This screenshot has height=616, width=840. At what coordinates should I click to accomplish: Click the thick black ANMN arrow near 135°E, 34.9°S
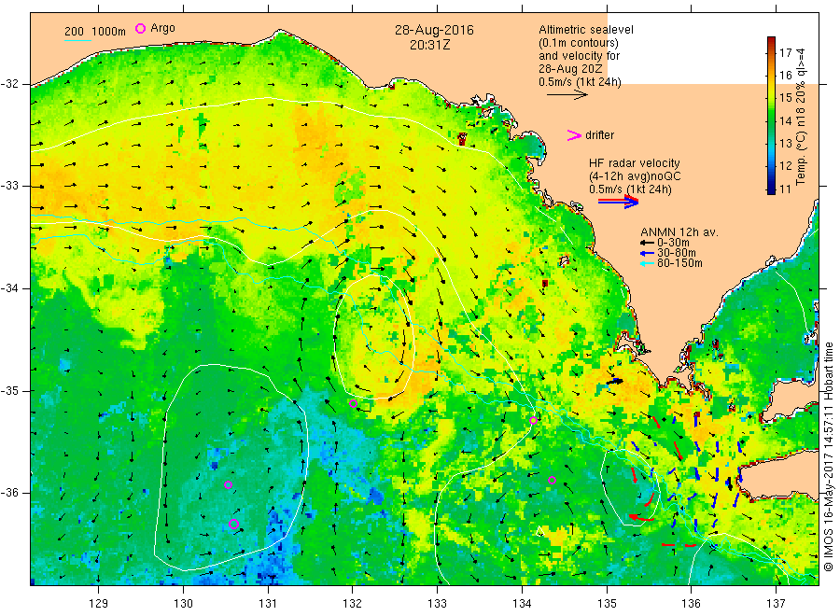pyautogui.click(x=616, y=382)
